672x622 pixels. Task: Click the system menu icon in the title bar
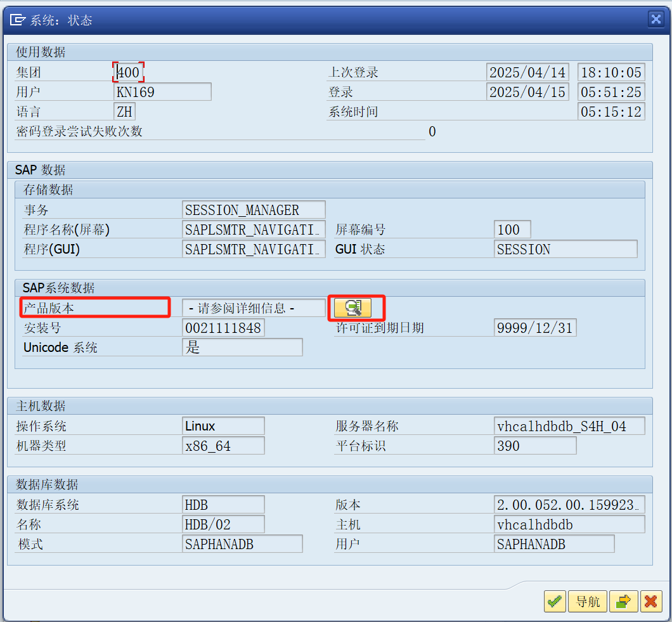pyautogui.click(x=15, y=19)
